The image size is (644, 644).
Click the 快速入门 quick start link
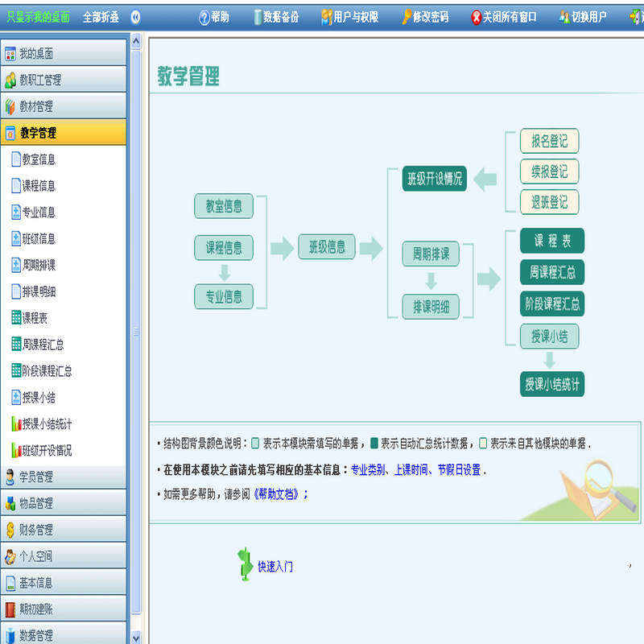[275, 567]
